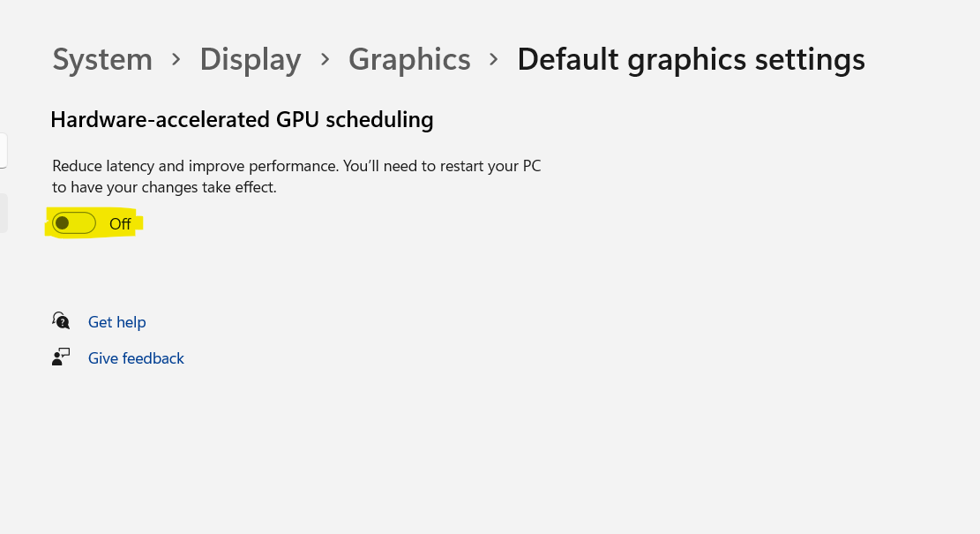Click the 'changes take effect' description line
The height and width of the screenshot is (534, 980).
tap(164, 187)
